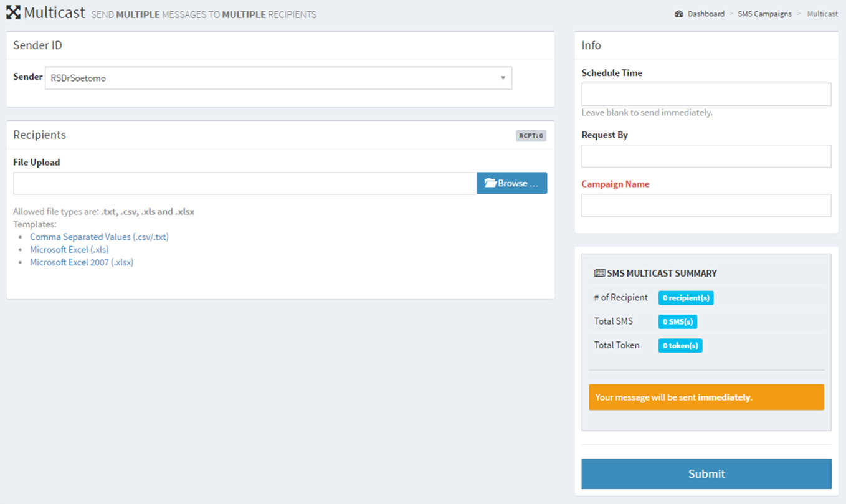Click the dashboard gauge icon in breadcrumb
This screenshot has height=504, width=846.
point(679,14)
